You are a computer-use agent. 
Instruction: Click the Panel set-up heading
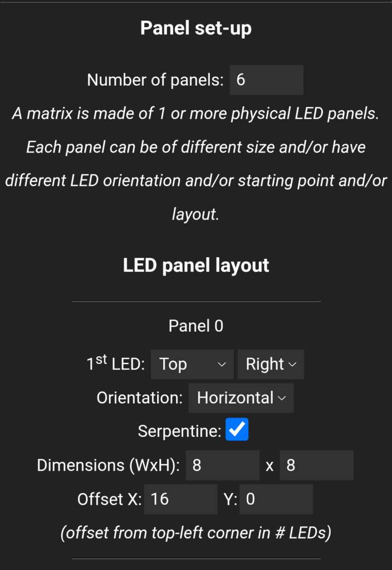click(x=196, y=28)
